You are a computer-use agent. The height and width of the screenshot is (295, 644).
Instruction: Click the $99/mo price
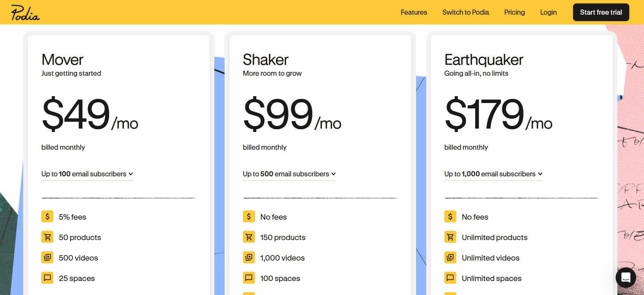point(292,114)
